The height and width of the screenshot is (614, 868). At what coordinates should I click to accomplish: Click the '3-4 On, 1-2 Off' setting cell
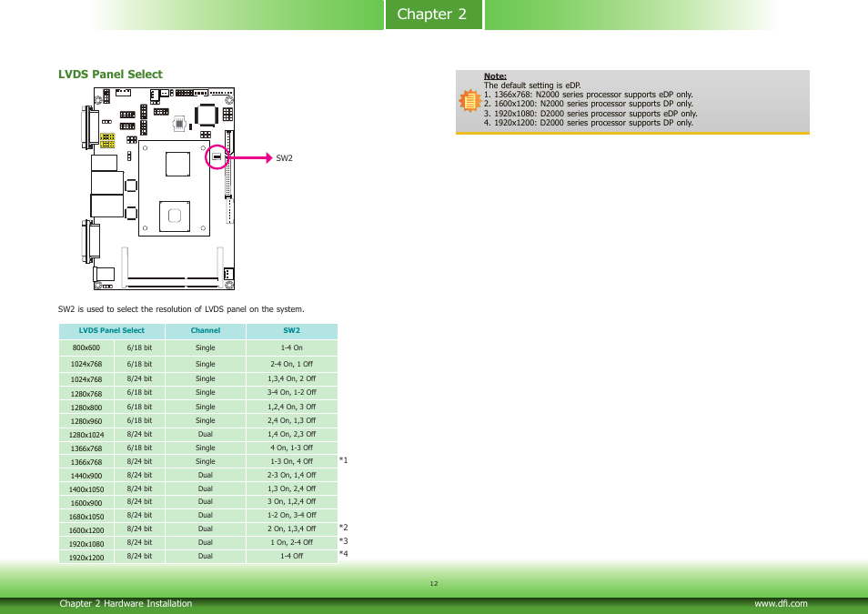pos(292,393)
